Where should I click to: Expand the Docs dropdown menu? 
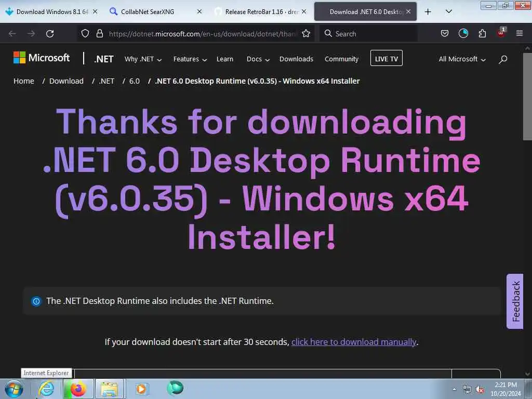point(258,59)
